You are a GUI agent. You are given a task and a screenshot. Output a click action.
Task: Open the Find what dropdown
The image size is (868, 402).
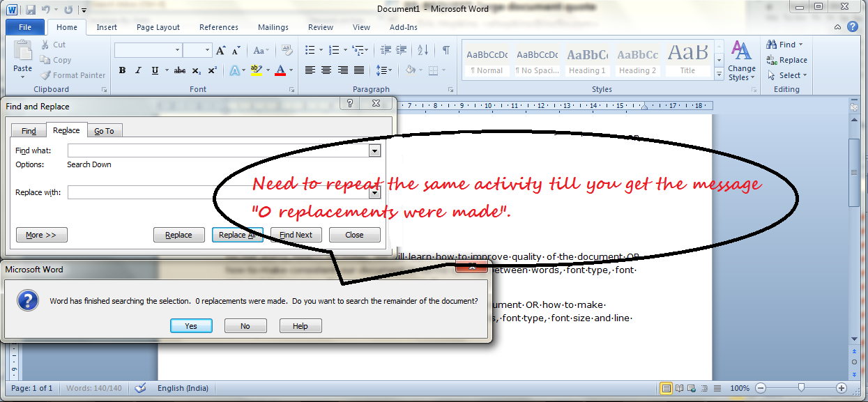pyautogui.click(x=374, y=150)
